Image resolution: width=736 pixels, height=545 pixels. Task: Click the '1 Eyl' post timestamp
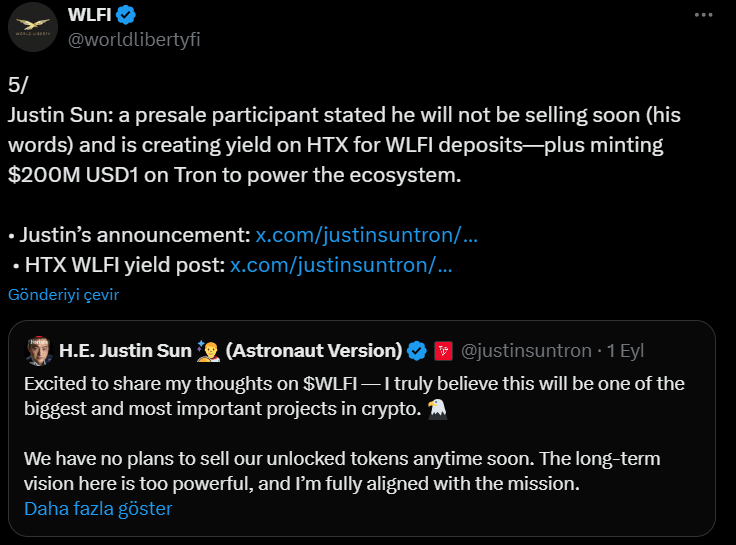625,350
